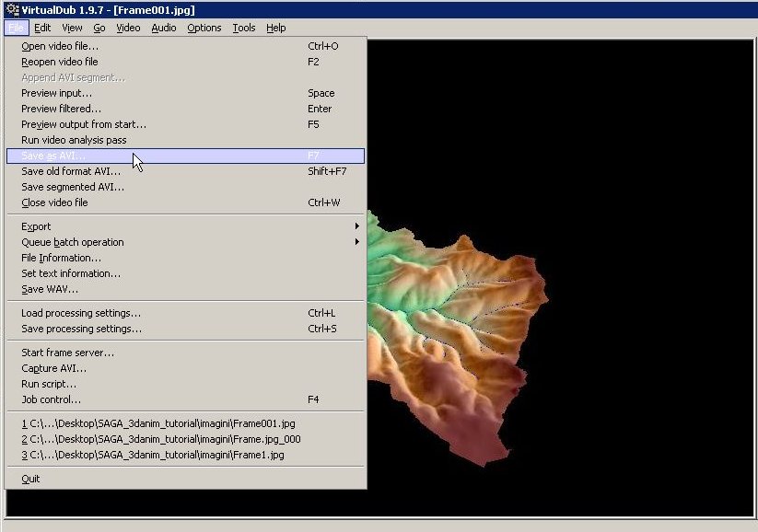Open the Tools menu
Viewport: 758px width, 532px height.
click(244, 28)
